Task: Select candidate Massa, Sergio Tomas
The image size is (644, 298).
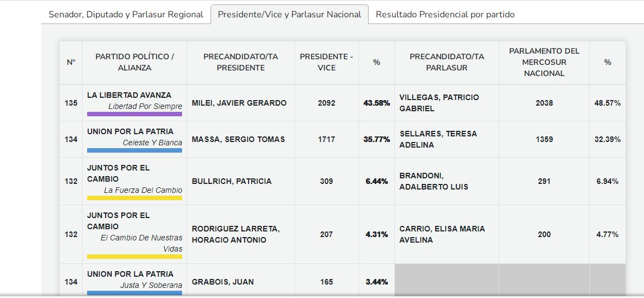Action: (x=238, y=139)
